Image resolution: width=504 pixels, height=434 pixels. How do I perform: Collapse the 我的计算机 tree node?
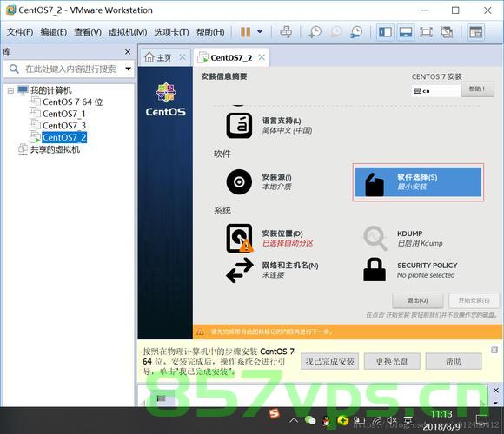pos(10,91)
